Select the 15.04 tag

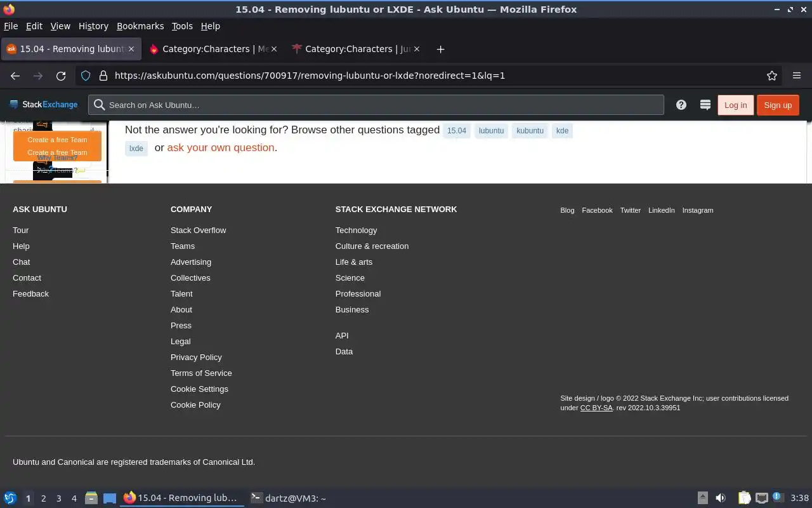(x=457, y=131)
